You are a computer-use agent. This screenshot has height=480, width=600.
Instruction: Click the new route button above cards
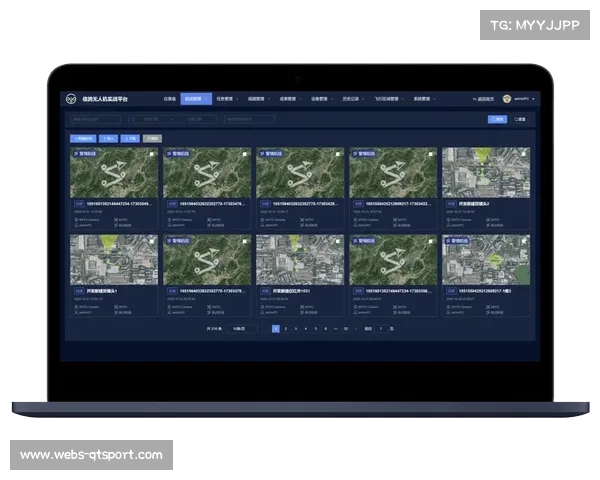pos(83,138)
